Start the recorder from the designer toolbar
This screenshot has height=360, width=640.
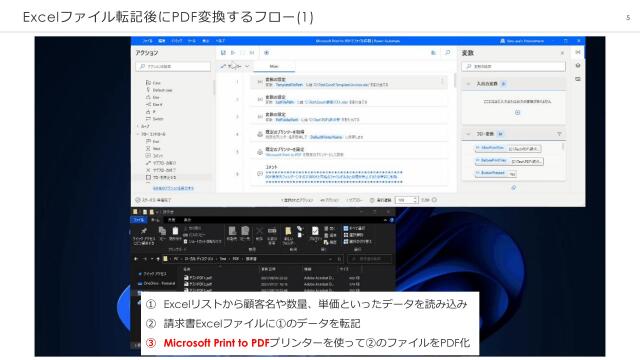[x=266, y=53]
